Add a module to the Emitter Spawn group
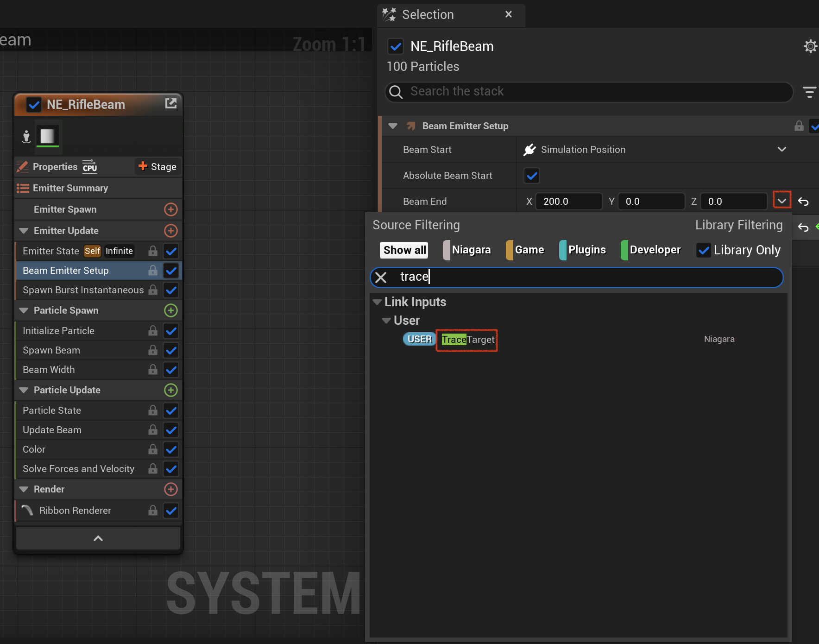The width and height of the screenshot is (819, 644). click(171, 209)
